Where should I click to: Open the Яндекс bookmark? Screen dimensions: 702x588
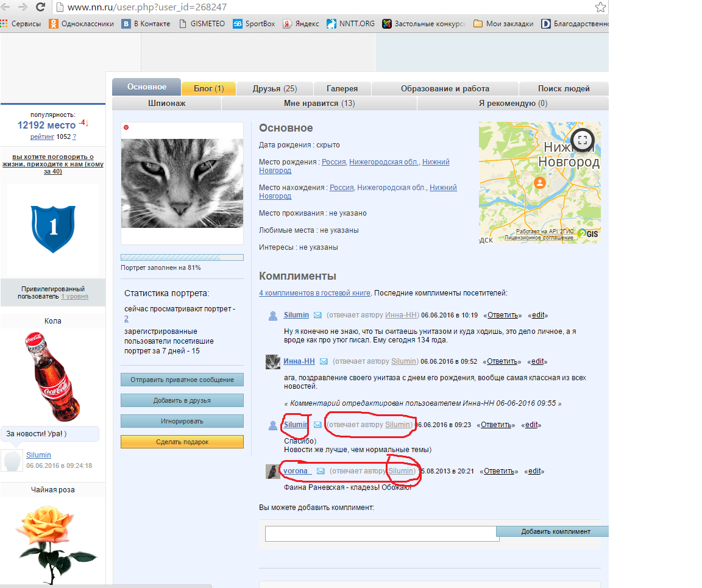(x=301, y=24)
